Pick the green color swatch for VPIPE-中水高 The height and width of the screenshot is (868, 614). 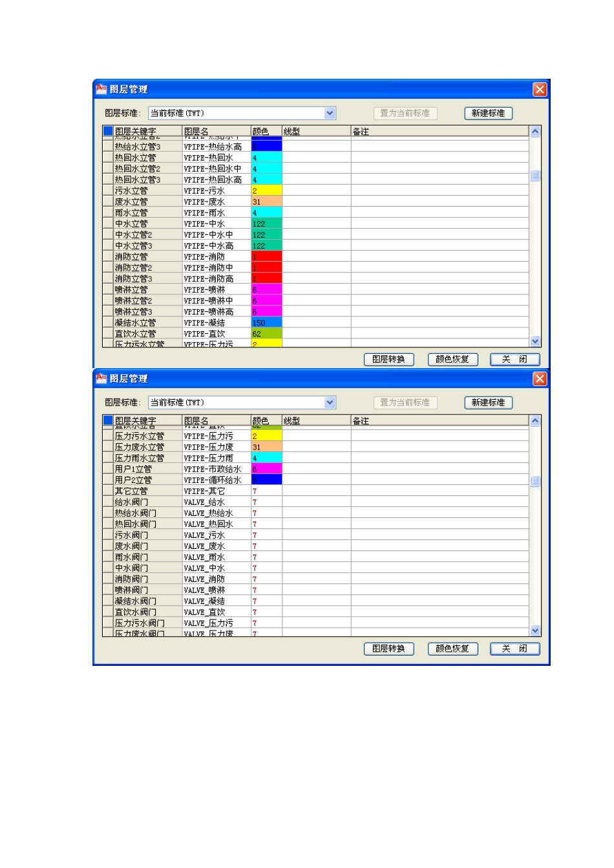tap(266, 245)
